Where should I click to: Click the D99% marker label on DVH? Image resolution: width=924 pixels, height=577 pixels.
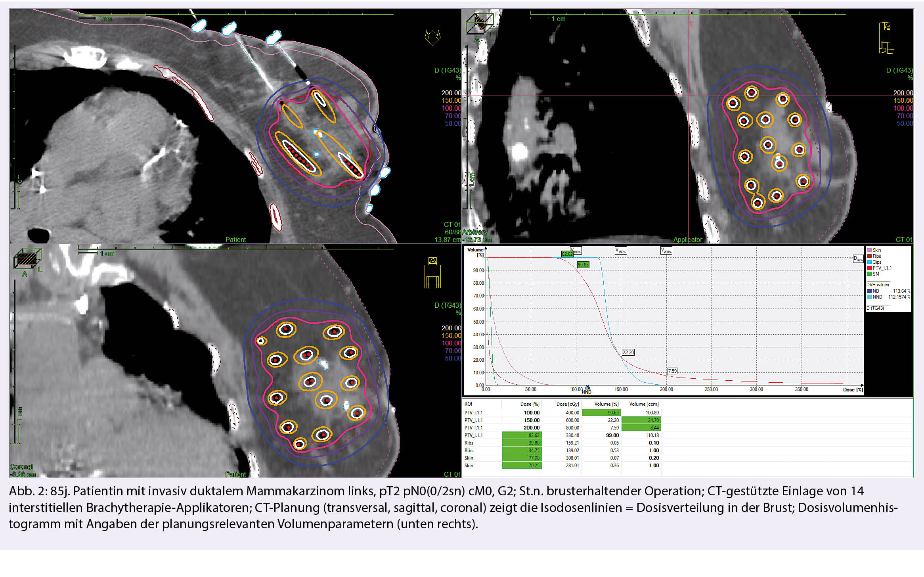858,259
